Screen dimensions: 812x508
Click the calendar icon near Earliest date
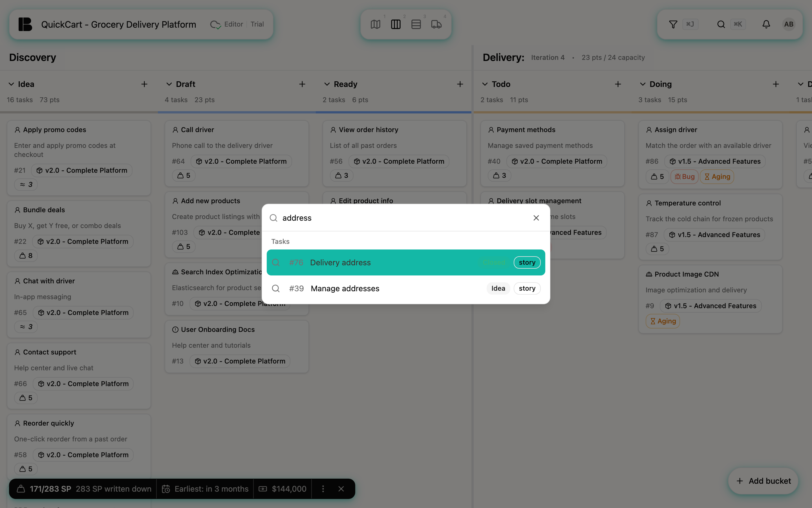point(166,489)
